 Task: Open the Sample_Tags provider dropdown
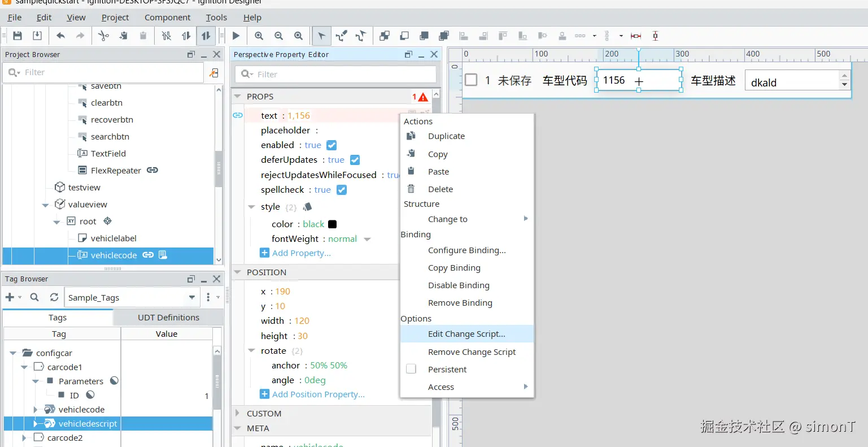pyautogui.click(x=192, y=297)
